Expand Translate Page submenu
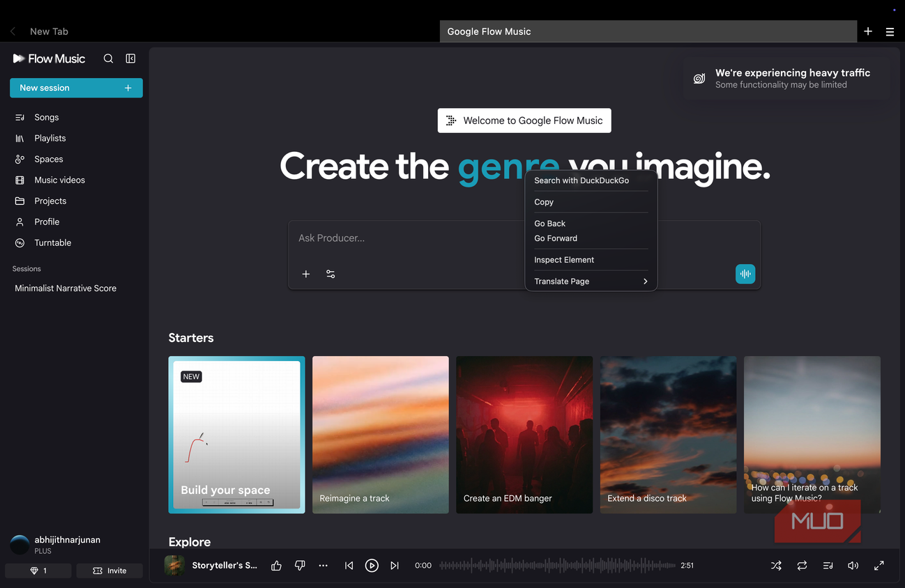The image size is (905, 588). click(x=591, y=281)
